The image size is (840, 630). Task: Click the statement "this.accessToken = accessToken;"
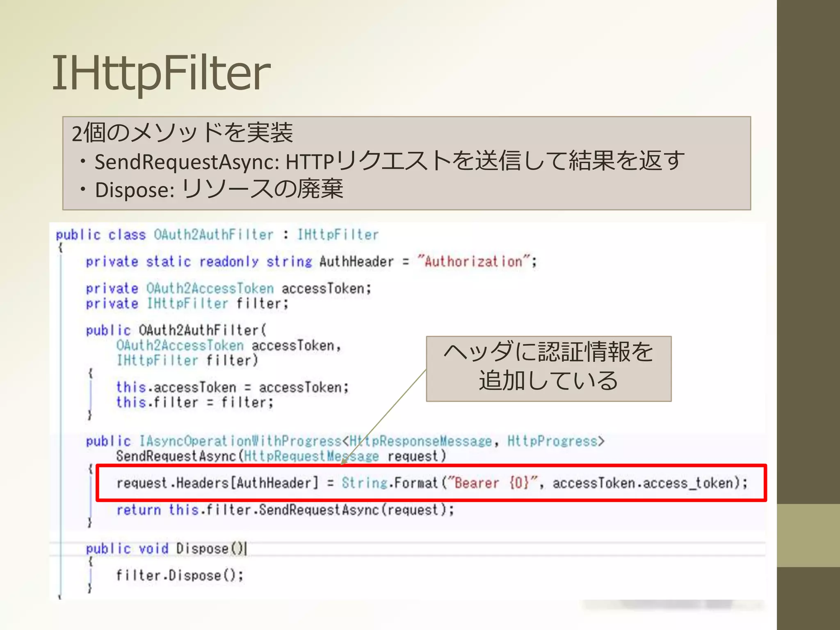tap(232, 387)
